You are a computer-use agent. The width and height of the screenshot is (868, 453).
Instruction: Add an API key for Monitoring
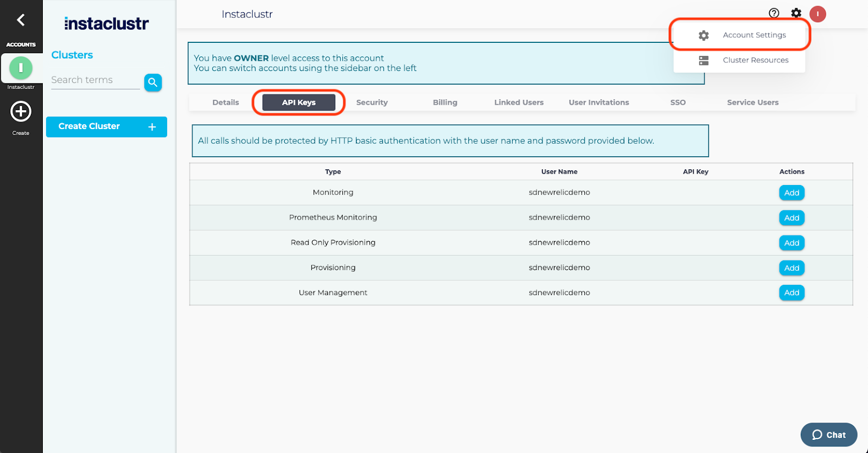(x=792, y=193)
